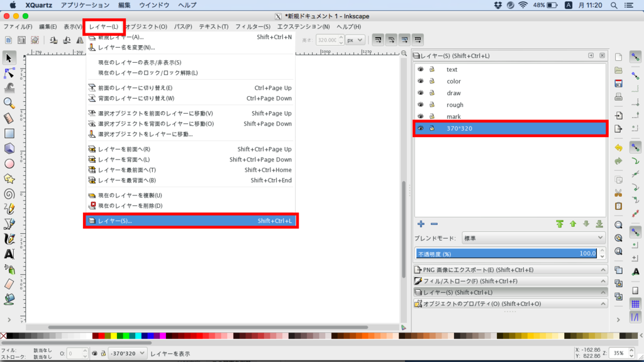Click the zoom 35% field
This screenshot has height=362, width=644.
coord(619,353)
